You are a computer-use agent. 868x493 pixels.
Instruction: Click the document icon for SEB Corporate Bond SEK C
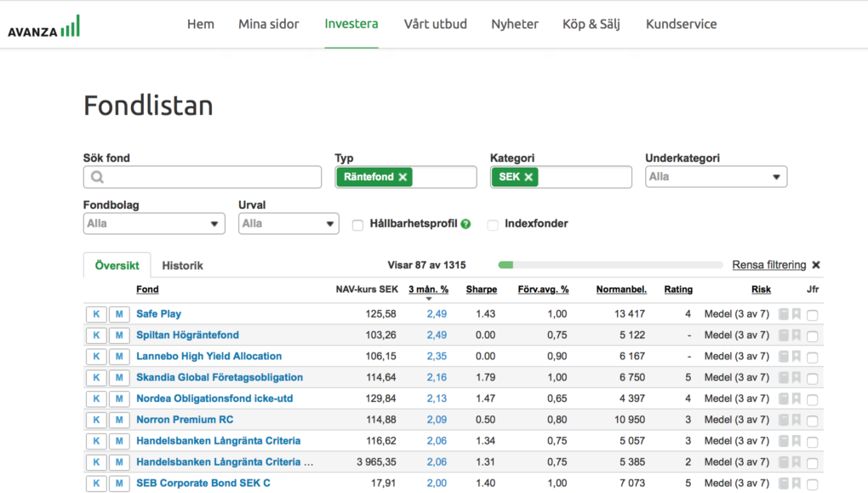783,484
